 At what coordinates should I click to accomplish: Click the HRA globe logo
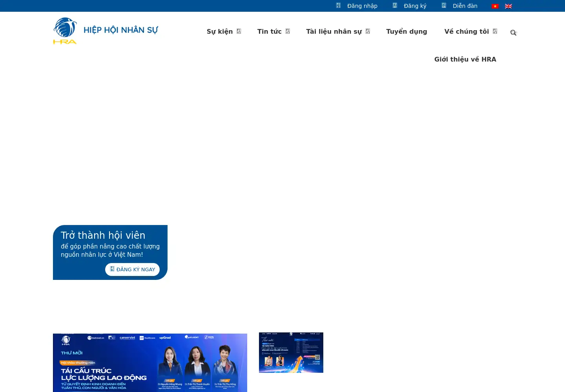[x=65, y=31]
